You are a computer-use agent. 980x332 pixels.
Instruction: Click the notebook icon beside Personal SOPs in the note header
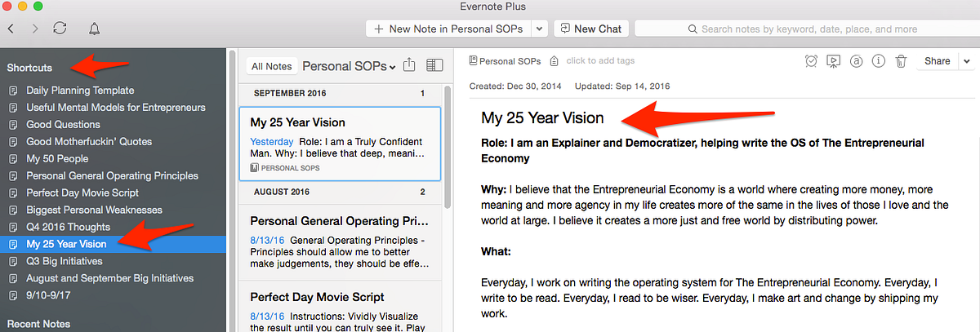coord(474,61)
